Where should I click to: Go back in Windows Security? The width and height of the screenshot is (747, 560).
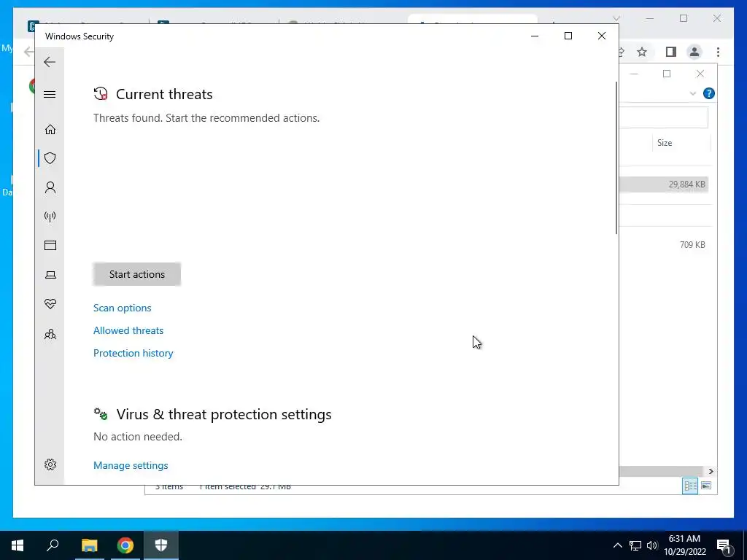pyautogui.click(x=50, y=62)
